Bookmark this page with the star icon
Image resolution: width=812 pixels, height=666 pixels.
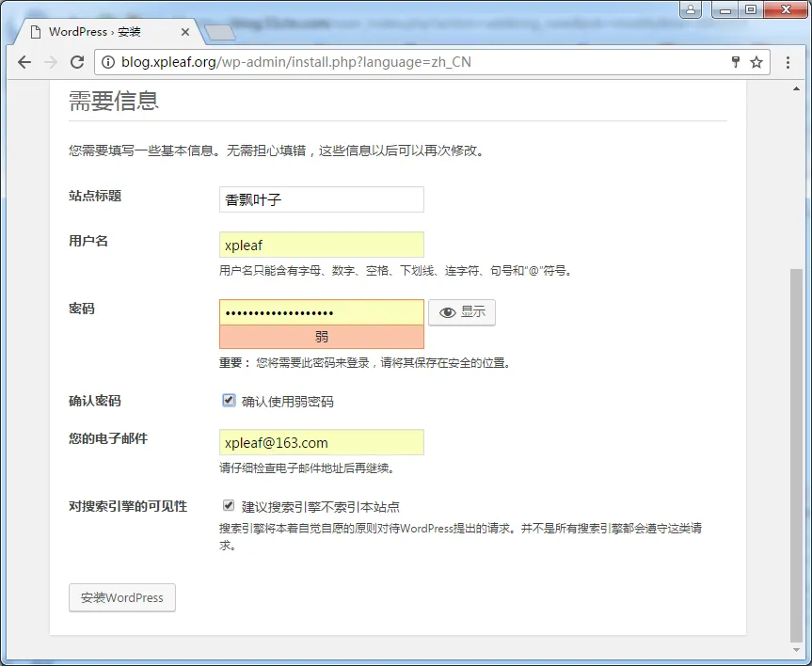coord(756,62)
